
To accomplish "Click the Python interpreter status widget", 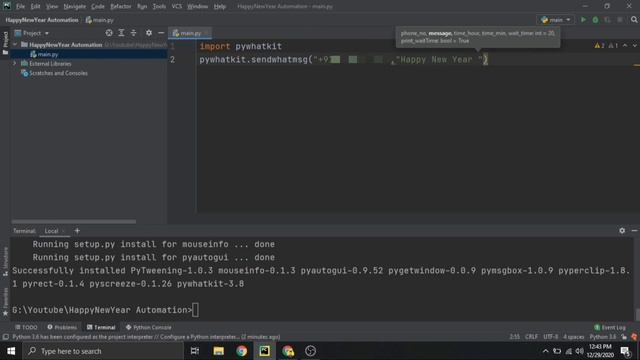I will coord(602,337).
